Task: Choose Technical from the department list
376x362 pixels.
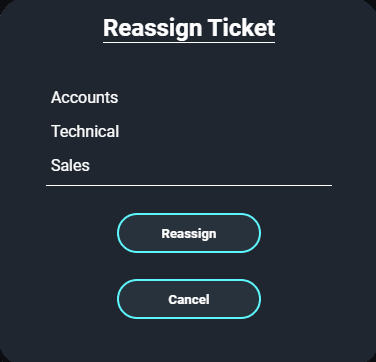Action: click(x=189, y=131)
